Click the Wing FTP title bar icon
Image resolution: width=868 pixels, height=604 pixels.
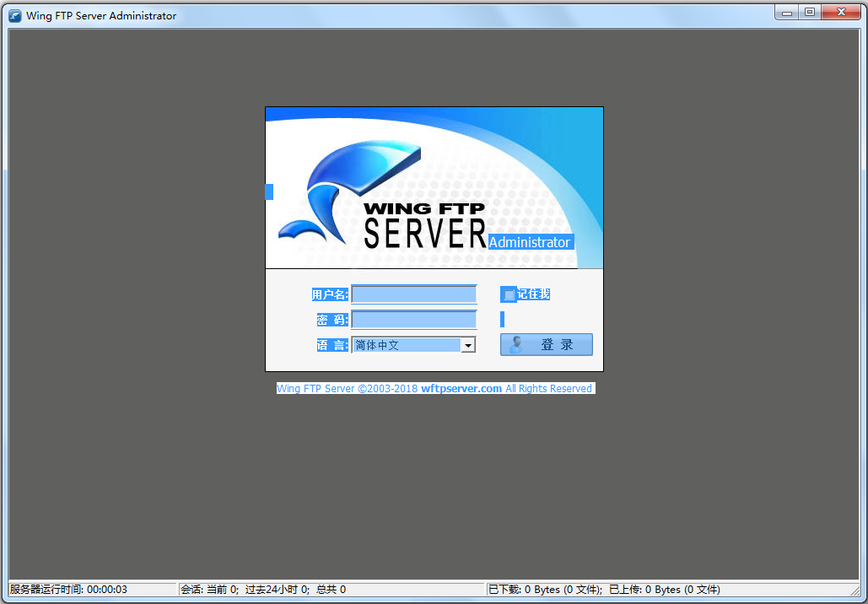point(15,15)
